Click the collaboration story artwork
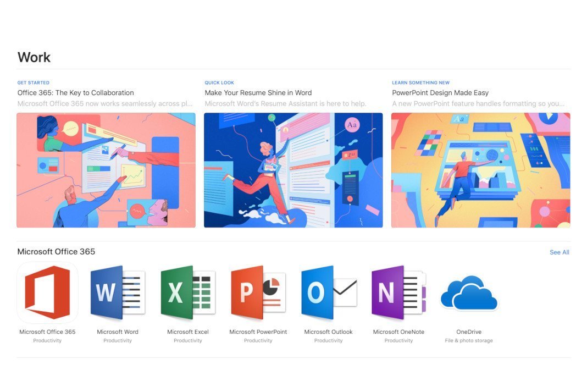This screenshot has height=392, width=587. pos(106,169)
